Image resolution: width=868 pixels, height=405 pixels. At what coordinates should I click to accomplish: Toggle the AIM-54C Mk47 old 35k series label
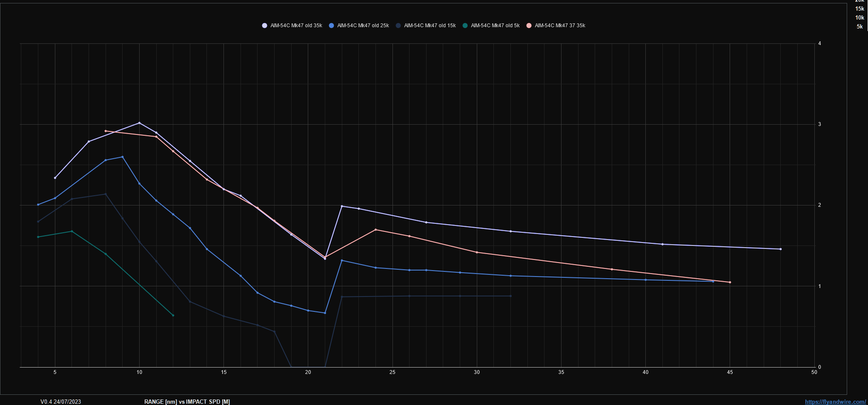tap(296, 26)
